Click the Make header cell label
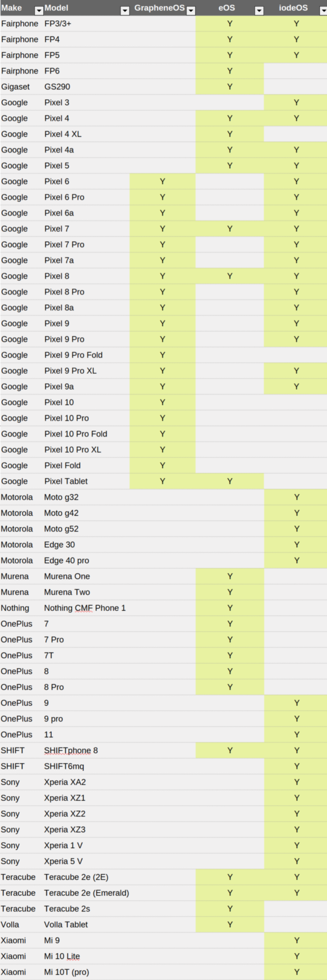The image size is (327, 980). 12,8
